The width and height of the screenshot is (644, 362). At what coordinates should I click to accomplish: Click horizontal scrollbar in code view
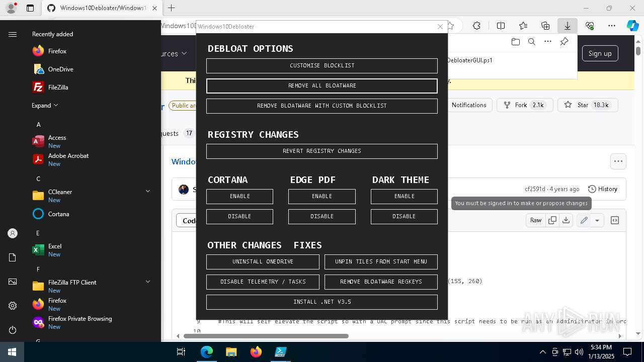click(x=266, y=336)
